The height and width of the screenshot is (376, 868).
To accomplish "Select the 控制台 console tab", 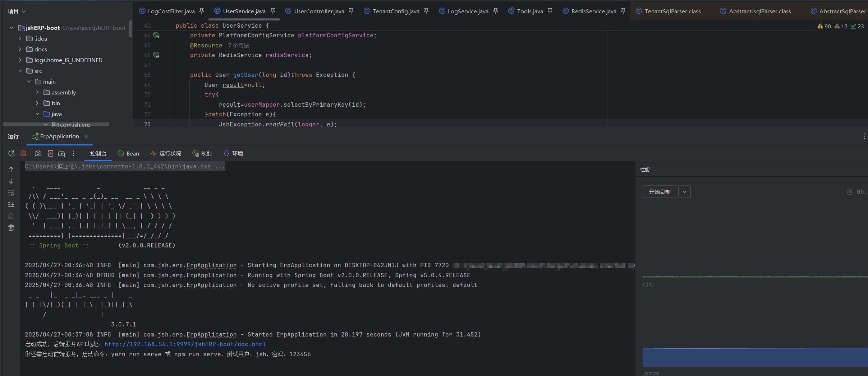I will pos(98,153).
